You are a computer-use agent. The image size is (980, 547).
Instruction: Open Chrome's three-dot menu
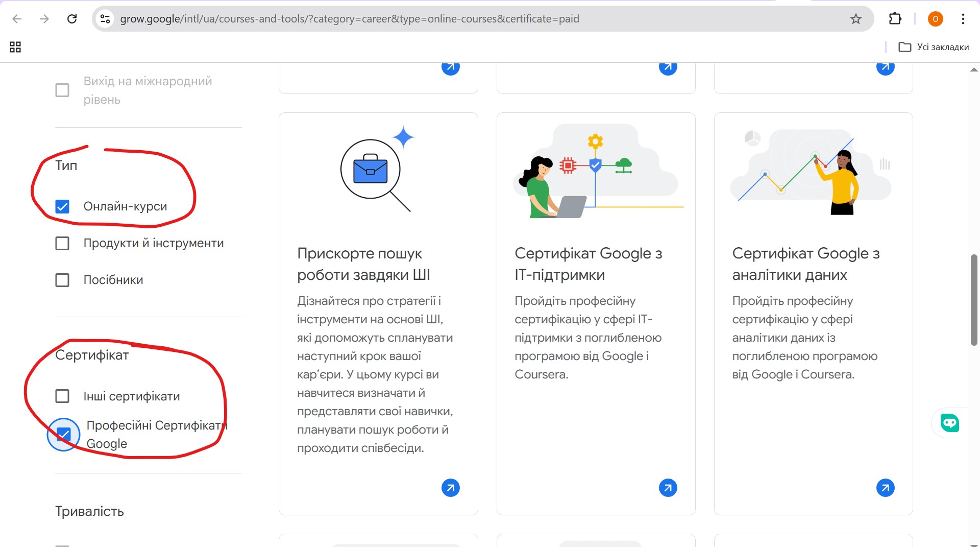coord(963,19)
